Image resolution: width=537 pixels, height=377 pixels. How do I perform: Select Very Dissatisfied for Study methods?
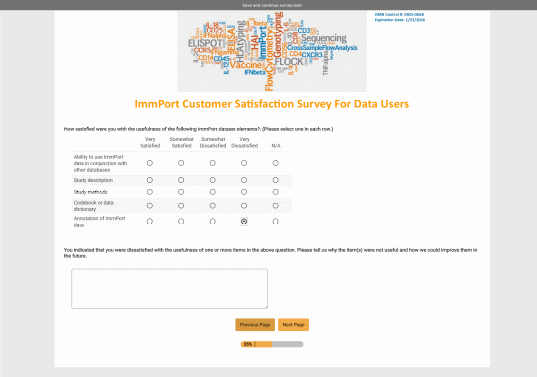pos(244,192)
